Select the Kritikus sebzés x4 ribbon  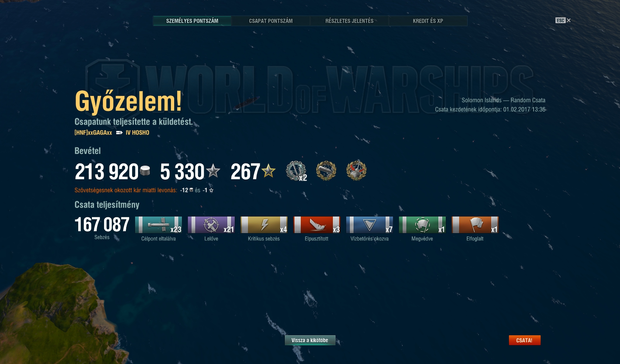(264, 225)
